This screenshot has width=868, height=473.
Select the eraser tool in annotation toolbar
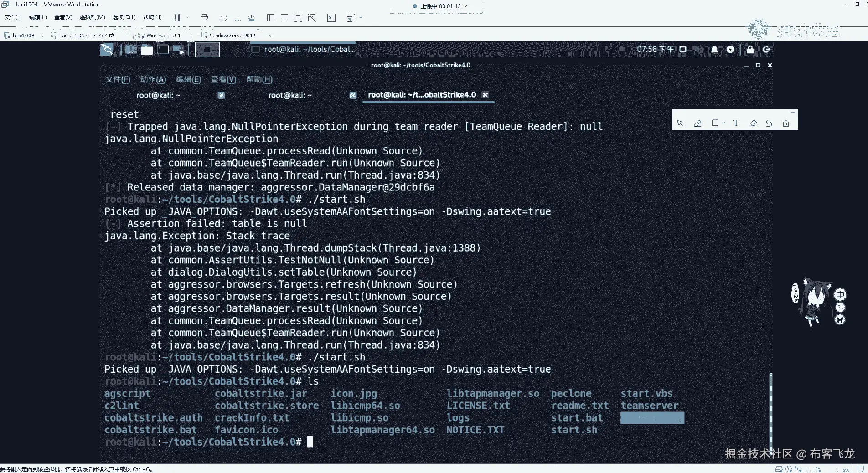point(754,123)
